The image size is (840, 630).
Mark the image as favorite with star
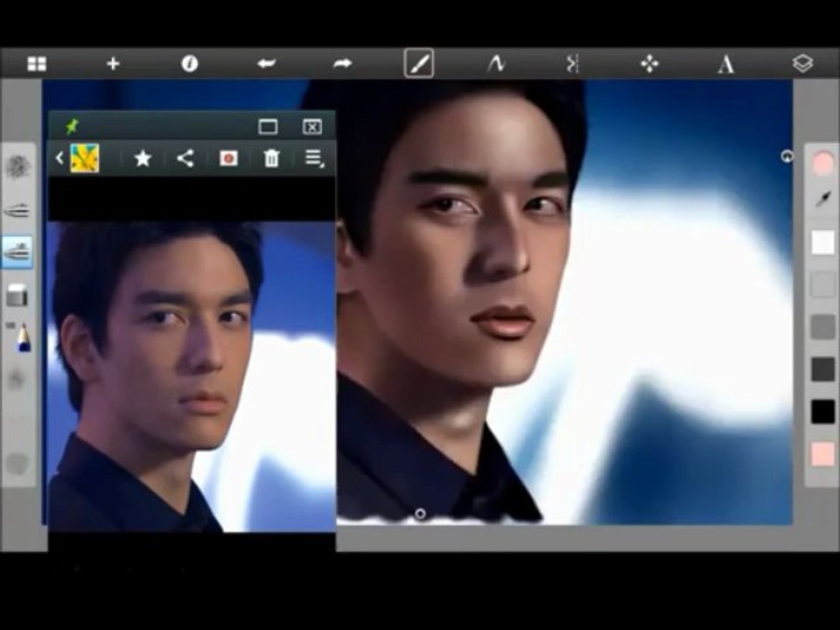click(143, 158)
